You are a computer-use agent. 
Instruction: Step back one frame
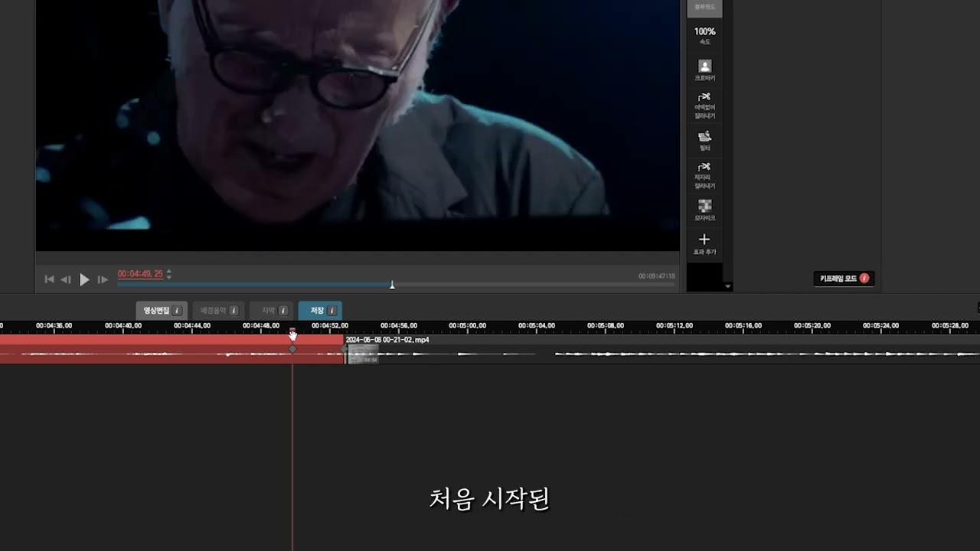tap(66, 279)
